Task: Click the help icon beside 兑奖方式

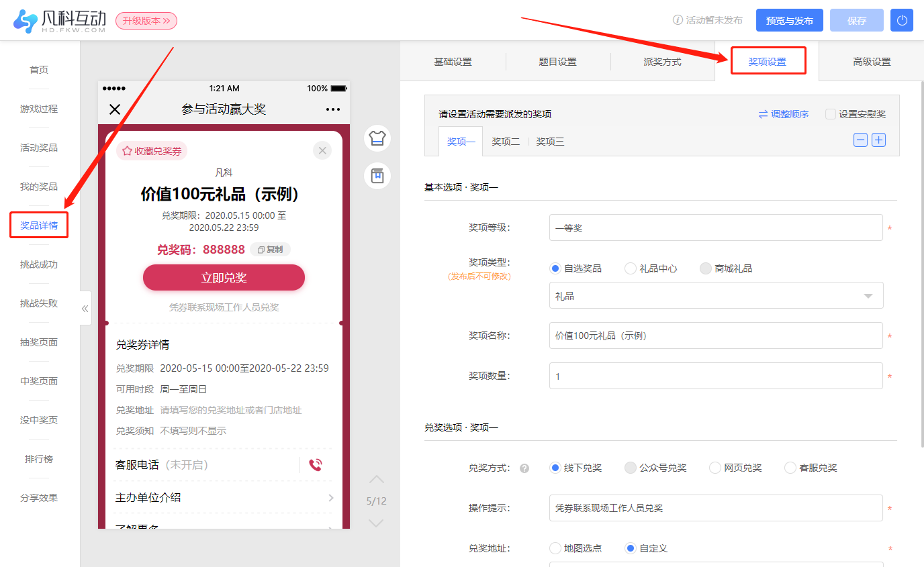Action: point(524,468)
